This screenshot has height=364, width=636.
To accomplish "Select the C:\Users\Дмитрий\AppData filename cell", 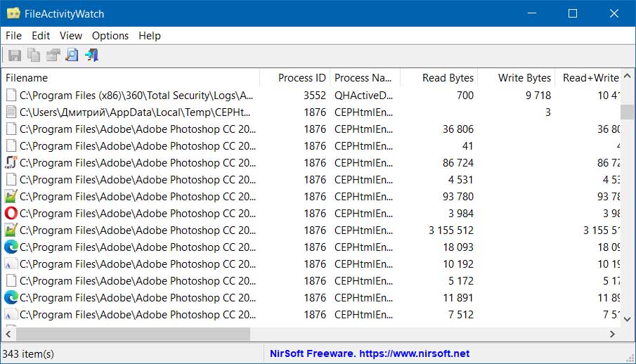I will [135, 112].
